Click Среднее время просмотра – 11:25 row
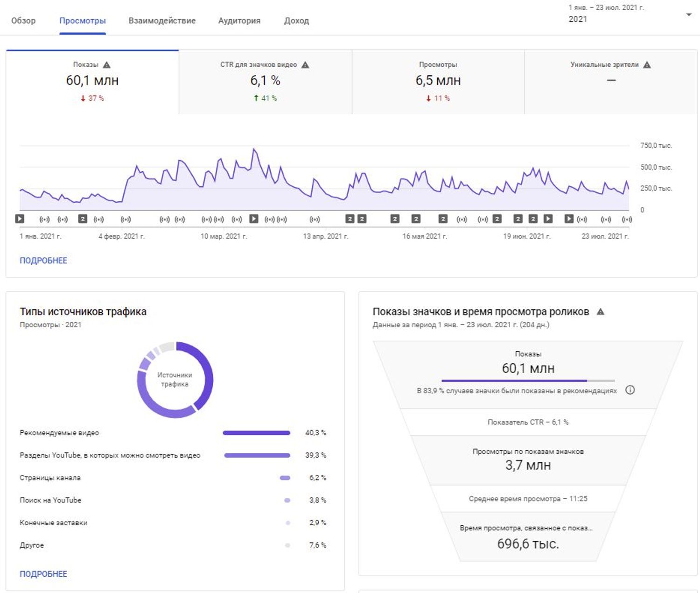 coord(528,499)
